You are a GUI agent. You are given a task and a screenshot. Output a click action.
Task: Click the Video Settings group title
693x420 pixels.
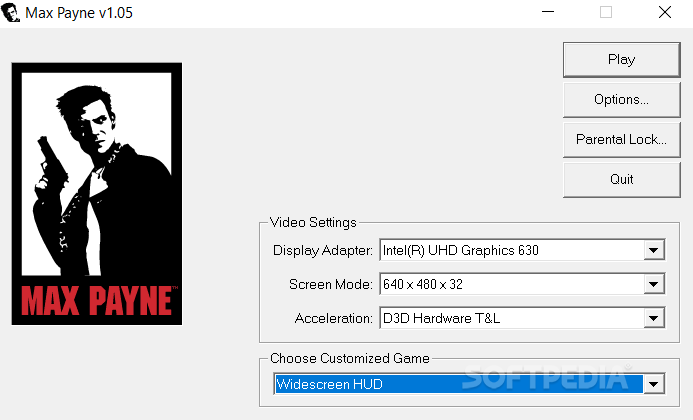pos(313,222)
